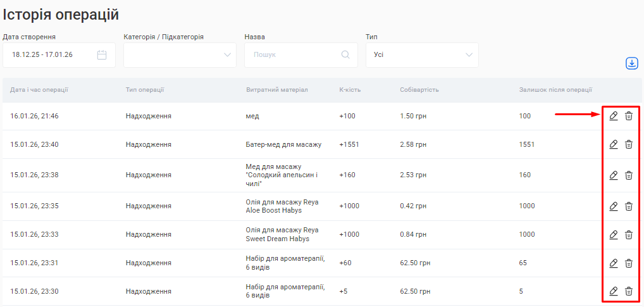Open the calendar date range picker icon
The height and width of the screenshot is (307, 644).
click(x=102, y=55)
